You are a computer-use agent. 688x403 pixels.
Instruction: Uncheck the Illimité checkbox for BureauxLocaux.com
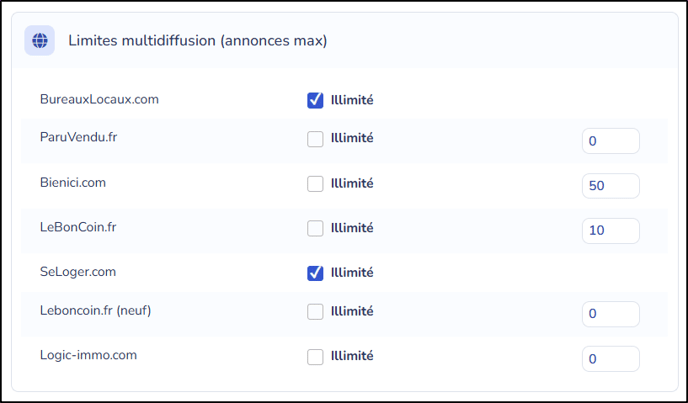[315, 100]
